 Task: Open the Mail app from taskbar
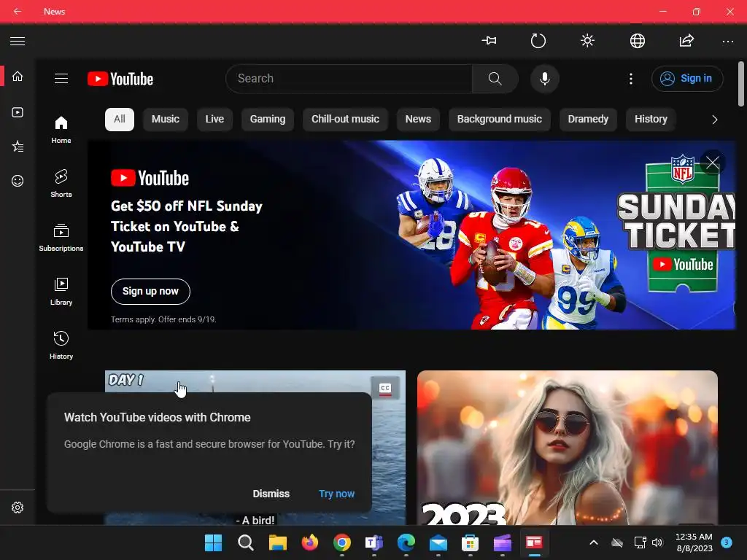pyautogui.click(x=438, y=542)
